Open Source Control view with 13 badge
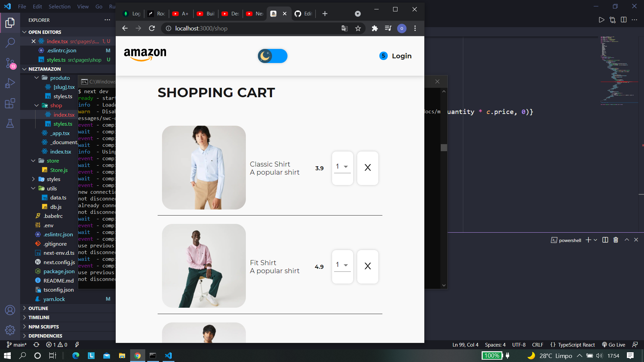Viewport: 644px width, 362px height. pos(10,63)
